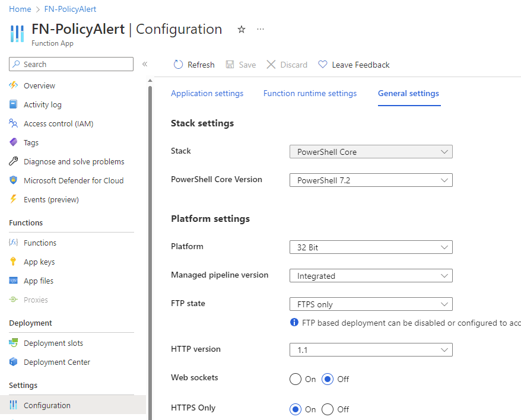Favorite FN-PolicyAlert with the star icon
The width and height of the screenshot is (521, 420).
(x=242, y=30)
